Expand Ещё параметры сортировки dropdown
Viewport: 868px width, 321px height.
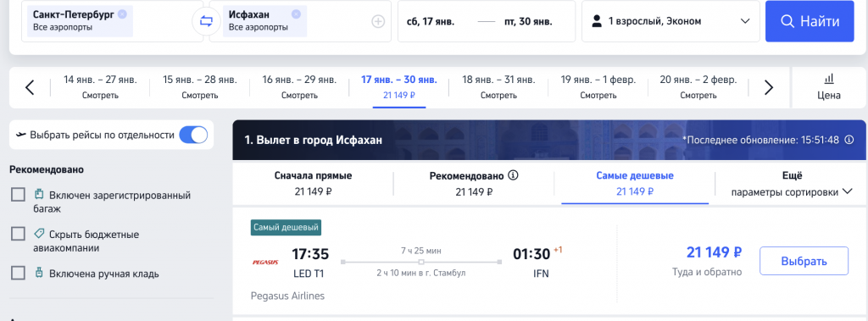[x=792, y=184]
